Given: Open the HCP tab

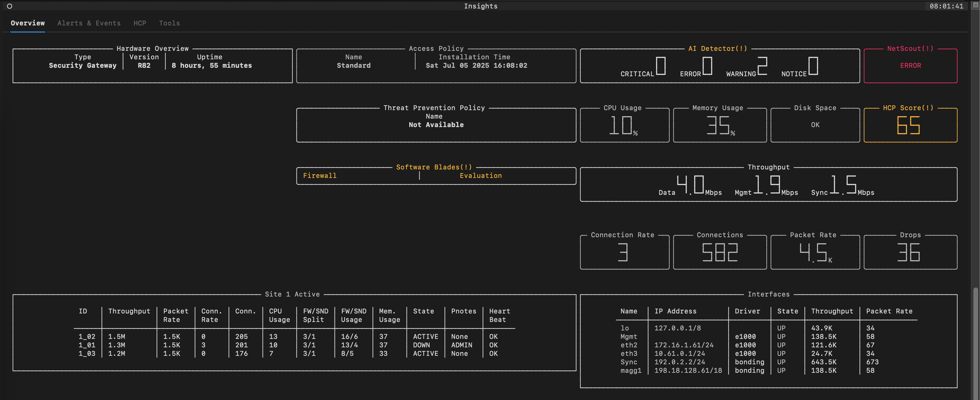Looking at the screenshot, I should point(140,23).
